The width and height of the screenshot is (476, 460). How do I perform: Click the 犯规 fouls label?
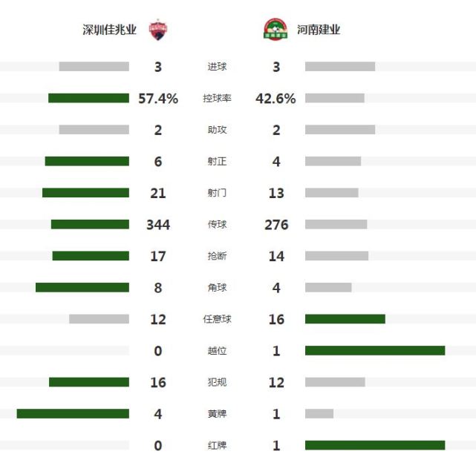pos(217,382)
